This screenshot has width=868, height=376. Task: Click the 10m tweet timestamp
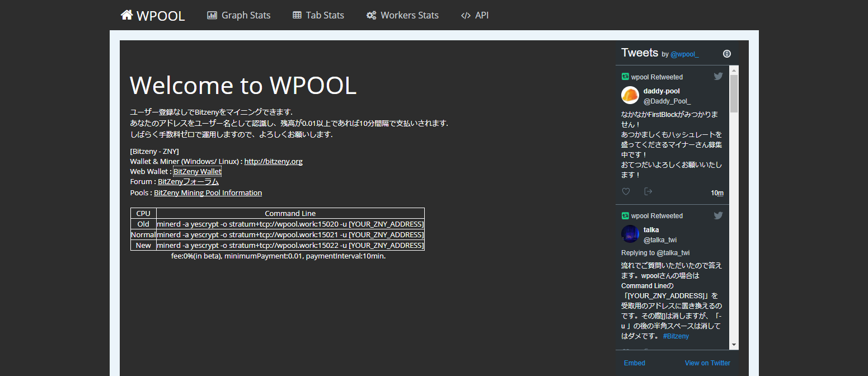pos(717,193)
